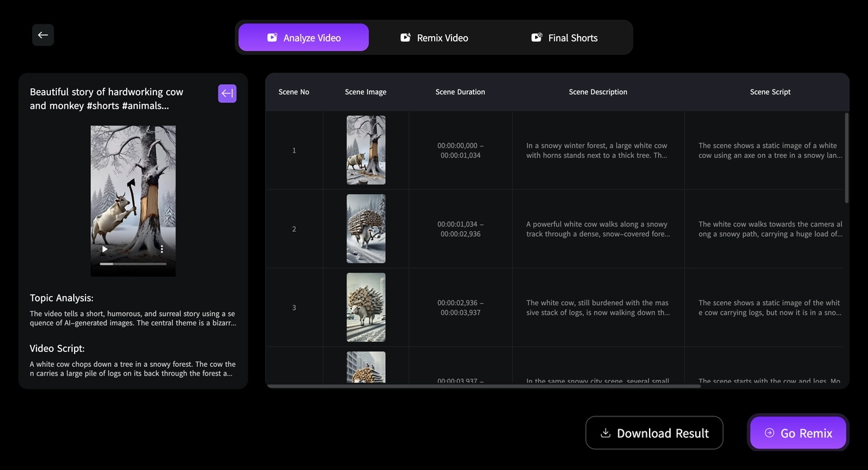Screen dimensions: 868x470
Task: Click the download icon inside Download Result
Action: click(605, 432)
